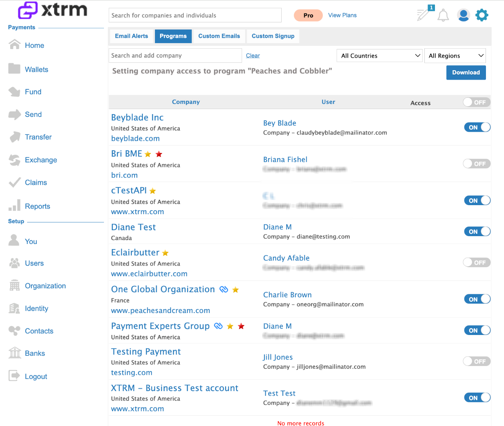Click the Claims checkmark icon
The image size is (504, 426).
[x=15, y=182]
